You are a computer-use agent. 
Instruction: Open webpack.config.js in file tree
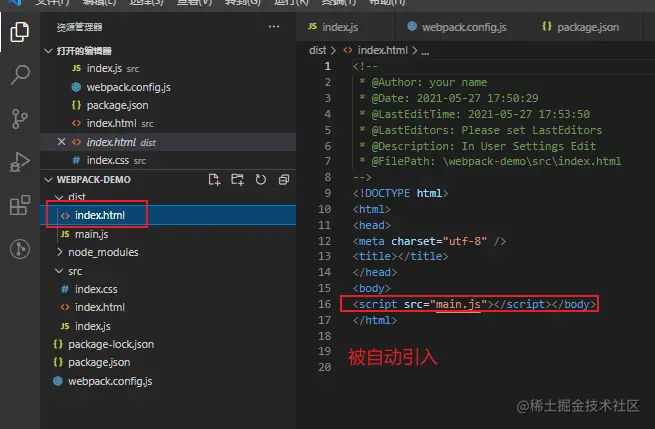click(x=168, y=381)
